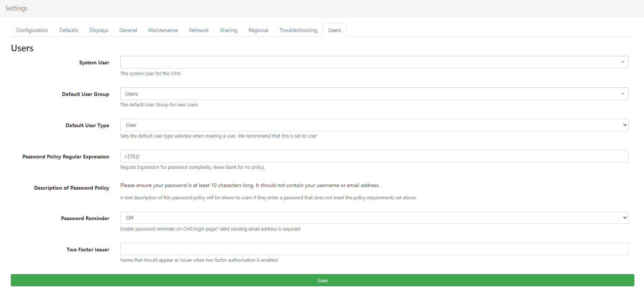This screenshot has height=296, width=644.
Task: Open the Sharing tab
Action: pos(228,30)
